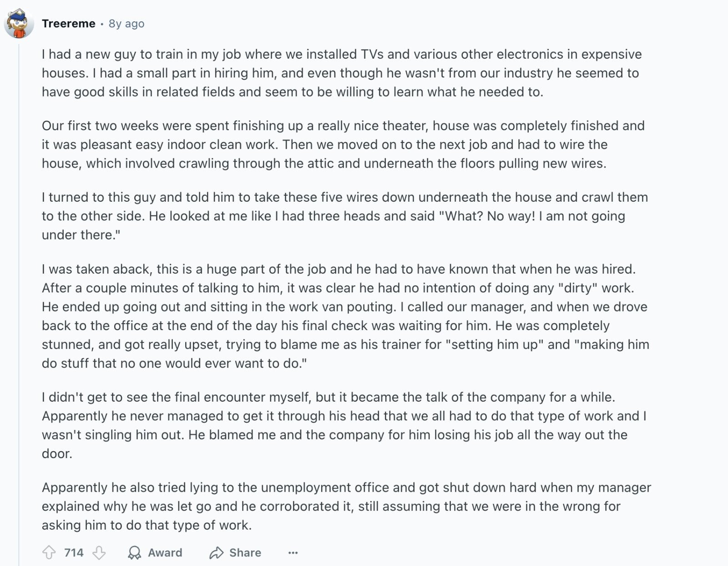Image resolution: width=728 pixels, height=566 pixels.
Task: Click the paragraph starting "Our first two weeks"
Action: coord(343,144)
